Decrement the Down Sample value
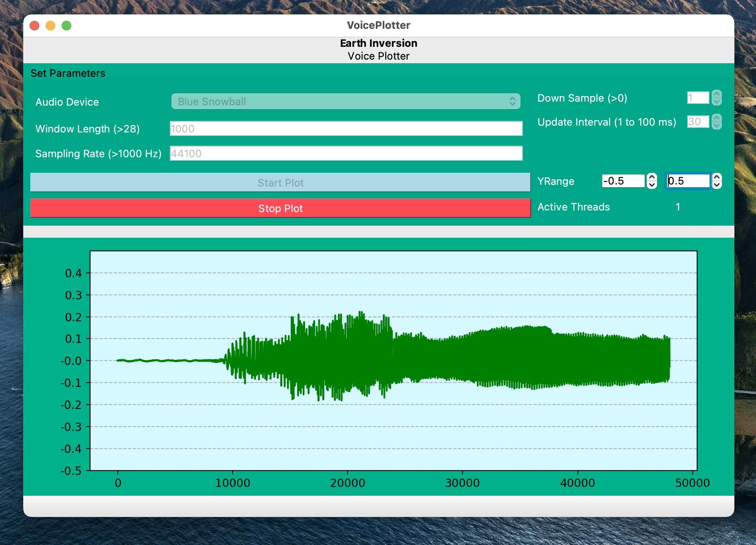 716,101
